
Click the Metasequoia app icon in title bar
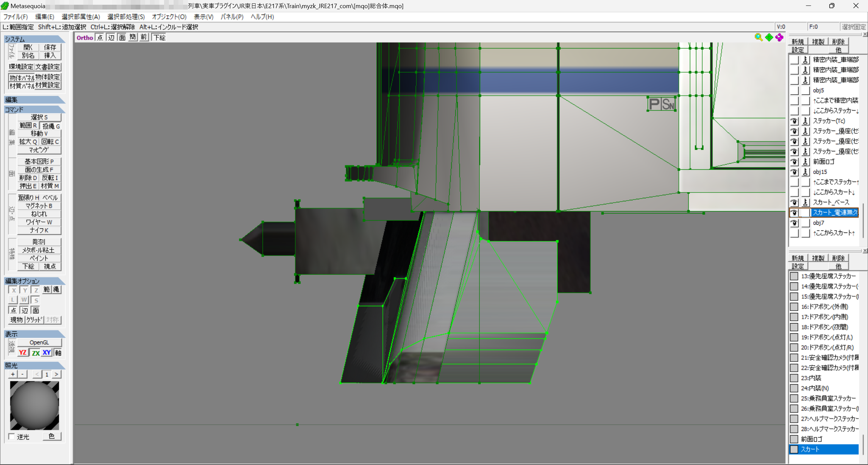[x=5, y=6]
